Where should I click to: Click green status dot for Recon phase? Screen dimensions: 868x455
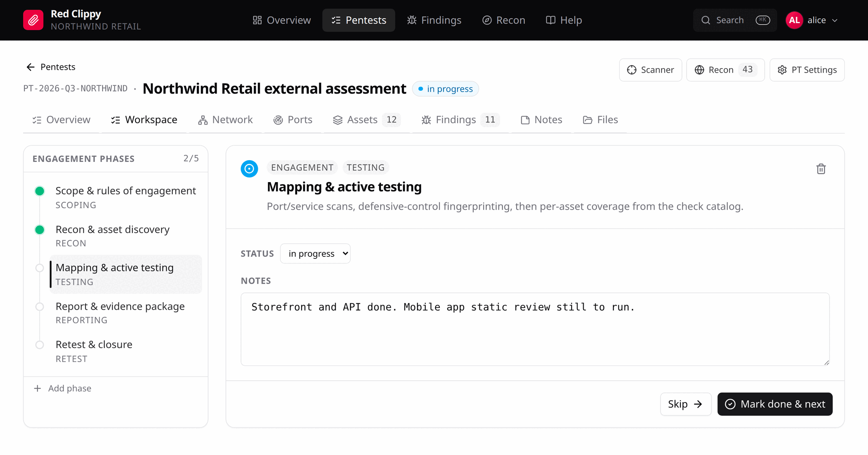(x=40, y=230)
